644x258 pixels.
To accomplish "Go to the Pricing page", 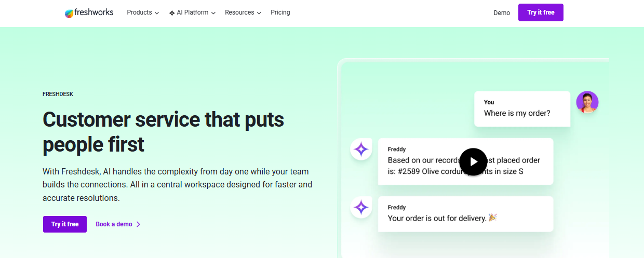I will (x=280, y=12).
